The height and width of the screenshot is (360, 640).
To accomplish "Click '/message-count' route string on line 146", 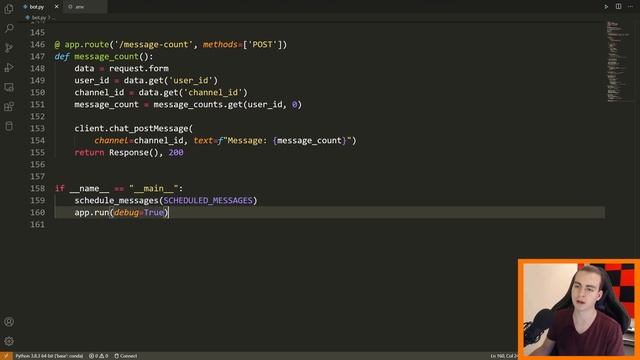I will pos(153,44).
